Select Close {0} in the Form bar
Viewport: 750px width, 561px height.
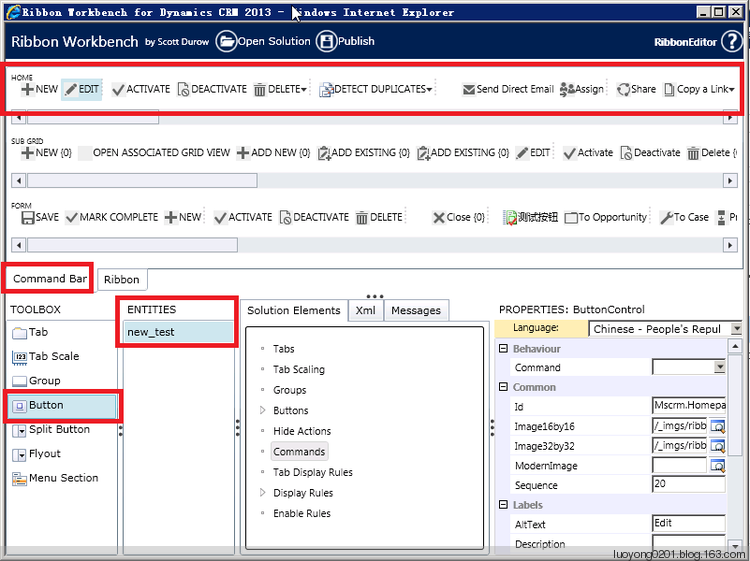coord(459,218)
